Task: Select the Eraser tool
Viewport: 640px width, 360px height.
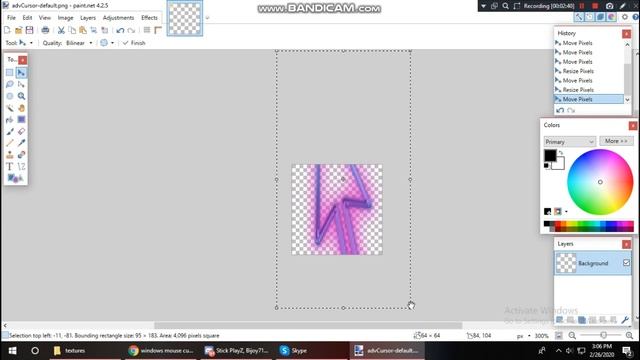Action: [21, 131]
